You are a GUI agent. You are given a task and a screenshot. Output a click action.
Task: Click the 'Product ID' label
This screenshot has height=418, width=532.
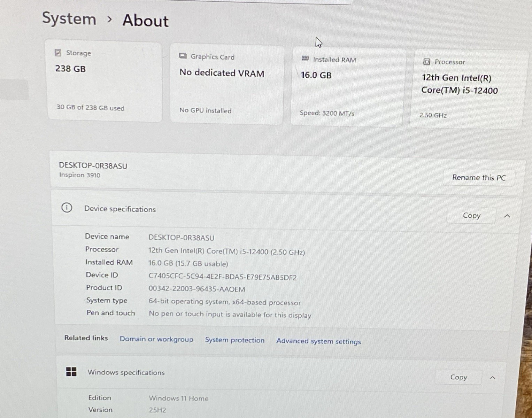[104, 288]
